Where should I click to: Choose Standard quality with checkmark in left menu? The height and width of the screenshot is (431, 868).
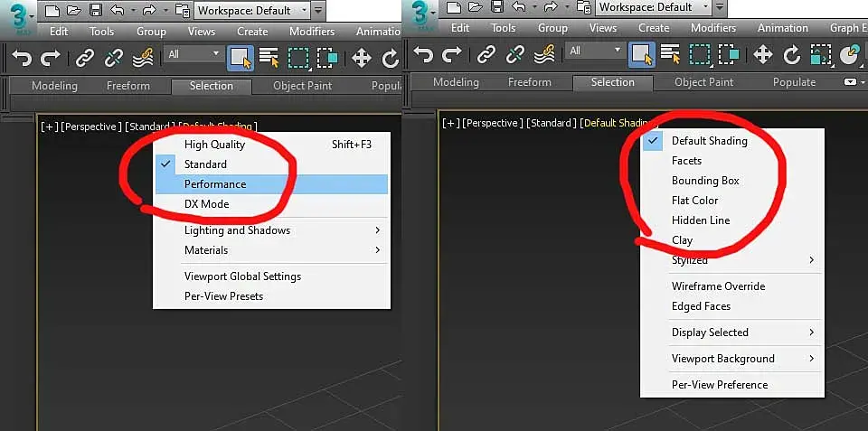[x=271, y=164]
